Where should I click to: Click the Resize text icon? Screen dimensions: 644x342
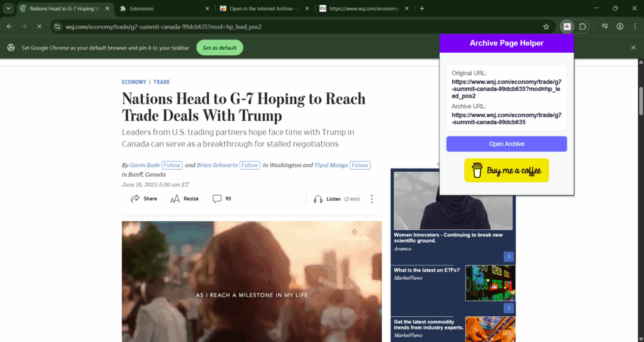point(175,199)
